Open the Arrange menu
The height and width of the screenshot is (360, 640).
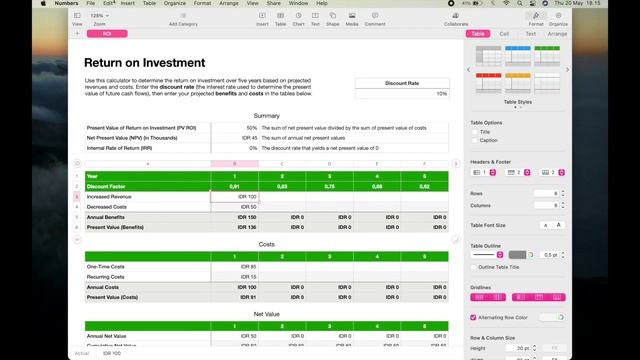(x=229, y=3)
